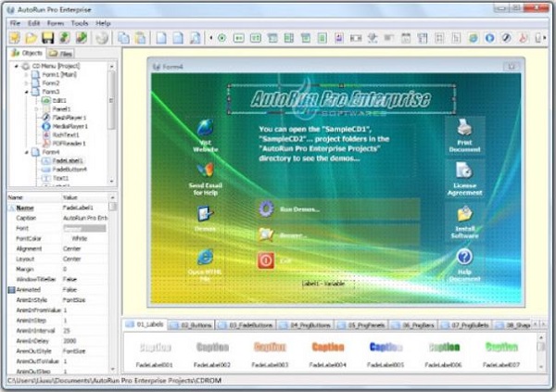
Task: Select MediaPlayer1 in object tree
Action: point(69,126)
